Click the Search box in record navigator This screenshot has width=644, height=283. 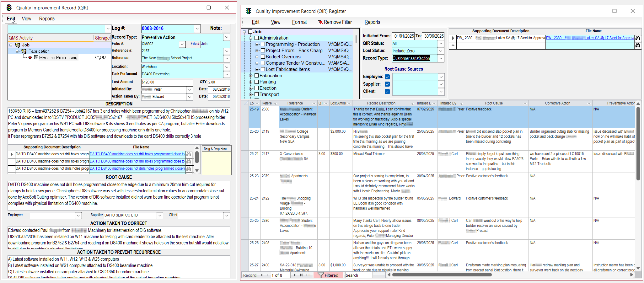click(x=358, y=275)
